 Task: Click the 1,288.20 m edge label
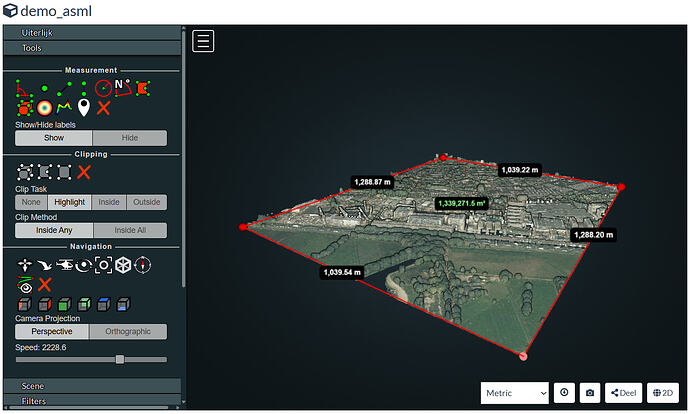tap(593, 235)
